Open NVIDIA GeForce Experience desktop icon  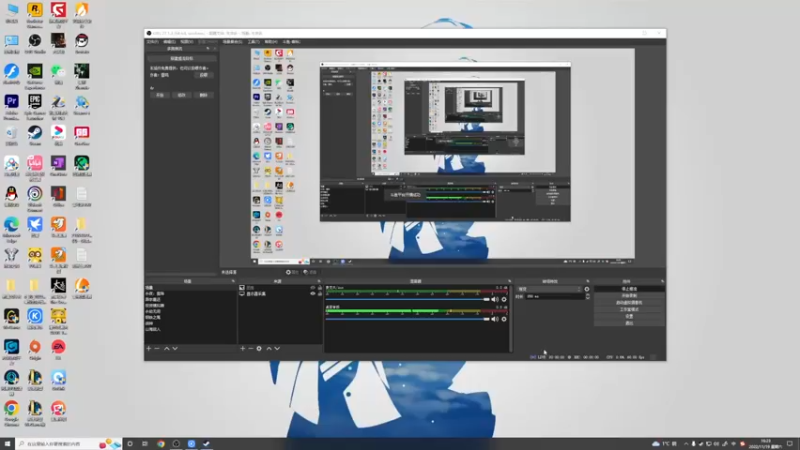click(x=35, y=76)
